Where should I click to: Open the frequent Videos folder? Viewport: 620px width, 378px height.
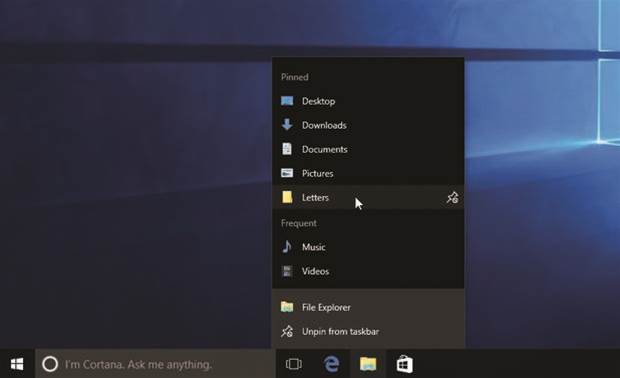coord(368,271)
